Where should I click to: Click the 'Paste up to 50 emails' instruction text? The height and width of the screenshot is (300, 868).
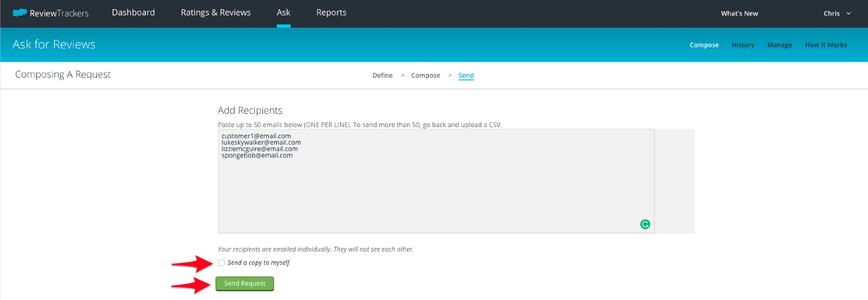(x=360, y=125)
